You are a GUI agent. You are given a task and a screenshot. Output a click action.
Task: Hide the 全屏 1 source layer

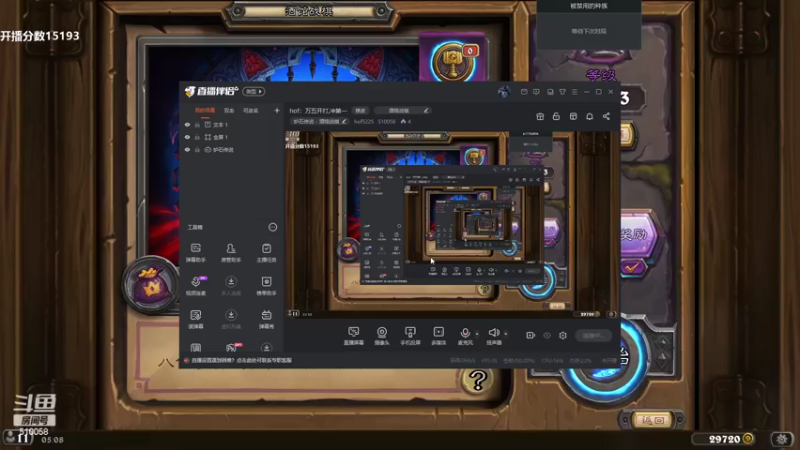(187, 137)
